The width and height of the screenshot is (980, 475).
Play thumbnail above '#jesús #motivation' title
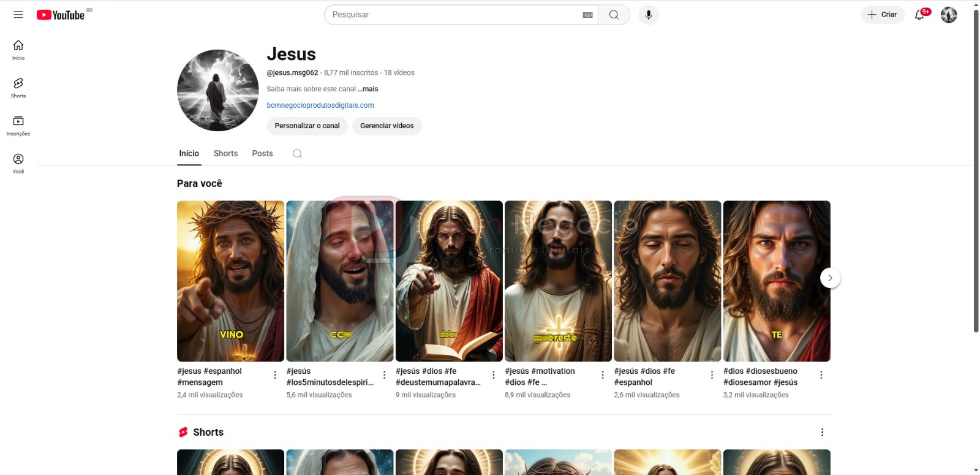coord(558,281)
